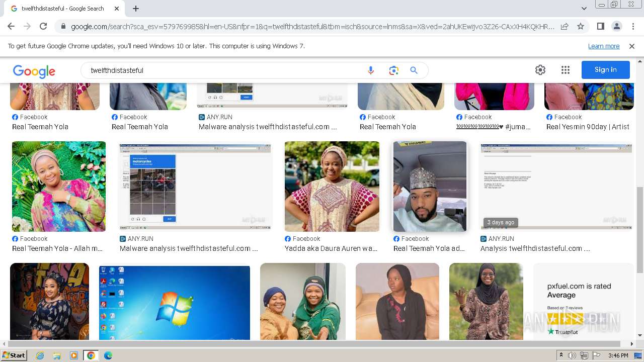
Task: Open the Yadda aka Daura Auren thumbnail
Action: tap(332, 187)
